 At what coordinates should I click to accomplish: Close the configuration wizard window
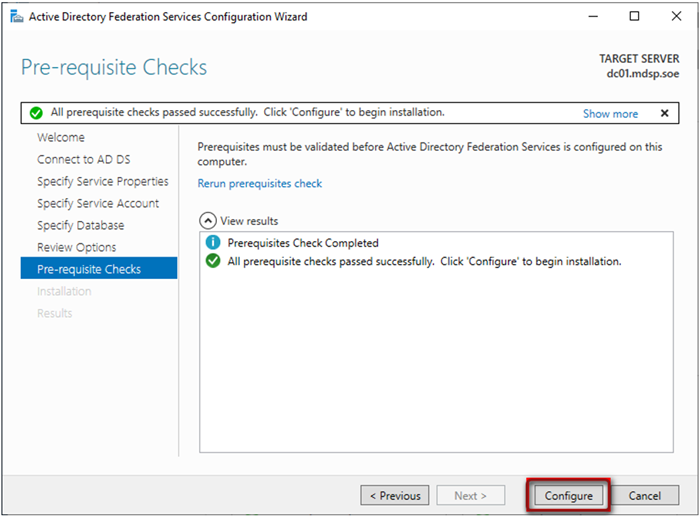click(676, 17)
